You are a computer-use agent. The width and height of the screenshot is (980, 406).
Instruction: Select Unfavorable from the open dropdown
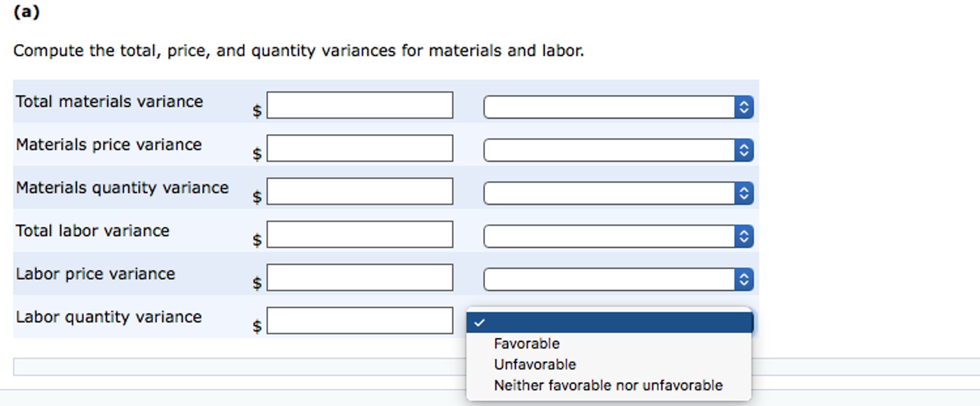(x=534, y=364)
